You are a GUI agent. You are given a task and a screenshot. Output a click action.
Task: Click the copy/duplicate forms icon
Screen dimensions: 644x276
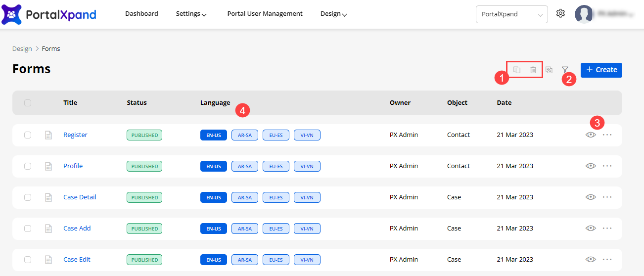pyautogui.click(x=516, y=70)
